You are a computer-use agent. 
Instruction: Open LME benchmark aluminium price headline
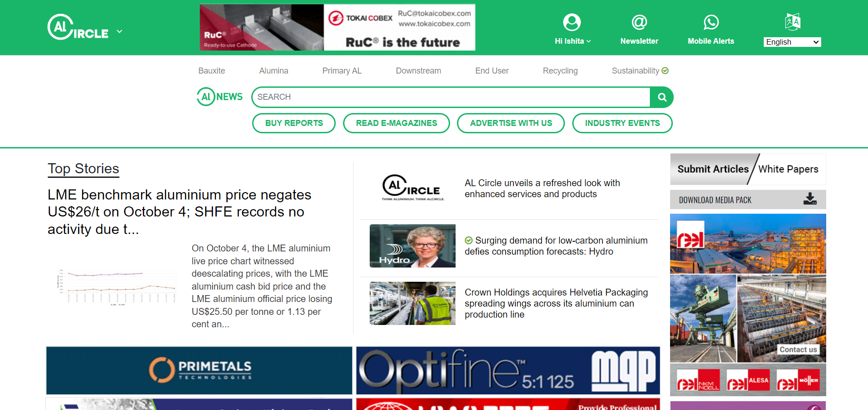(x=180, y=212)
